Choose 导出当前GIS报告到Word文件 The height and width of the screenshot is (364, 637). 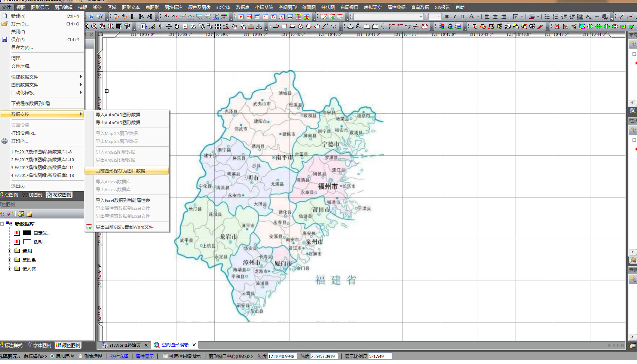point(127,227)
